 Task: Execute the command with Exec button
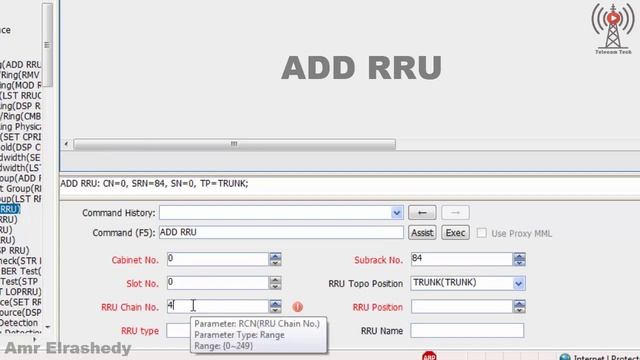tap(455, 233)
